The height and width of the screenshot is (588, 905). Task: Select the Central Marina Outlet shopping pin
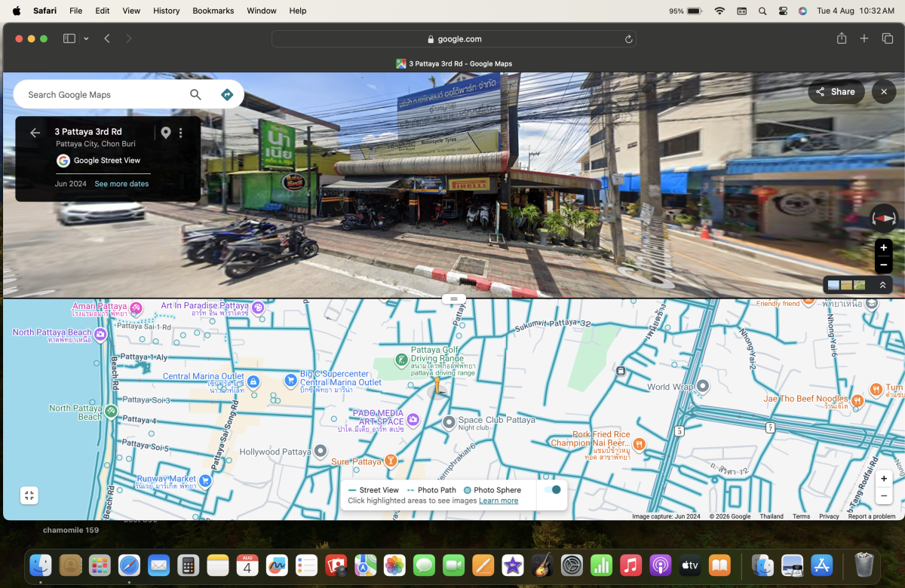tap(253, 381)
